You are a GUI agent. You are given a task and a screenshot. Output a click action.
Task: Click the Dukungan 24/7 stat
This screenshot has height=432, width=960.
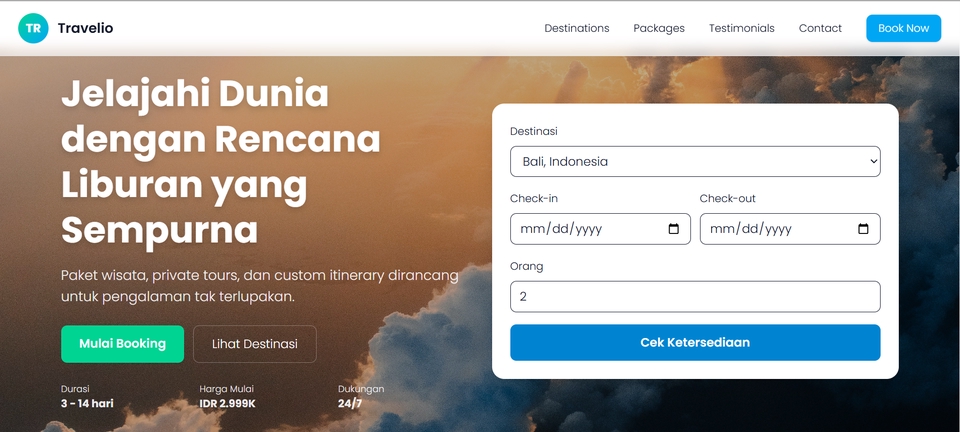pos(360,396)
